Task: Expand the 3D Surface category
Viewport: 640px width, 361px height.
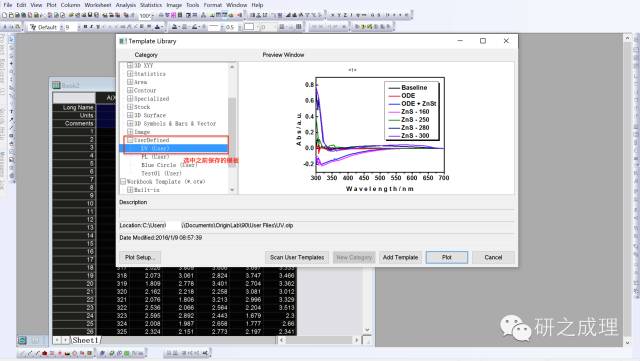Action: 130,115
